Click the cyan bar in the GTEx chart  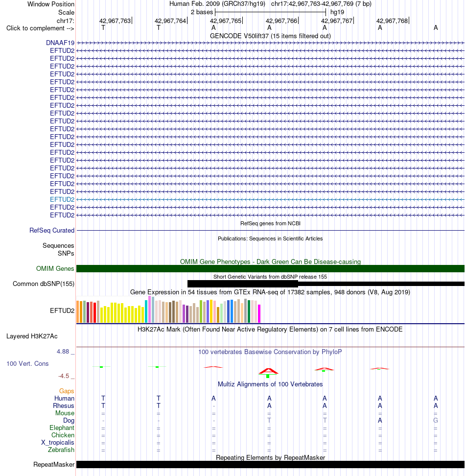[x=146, y=311]
